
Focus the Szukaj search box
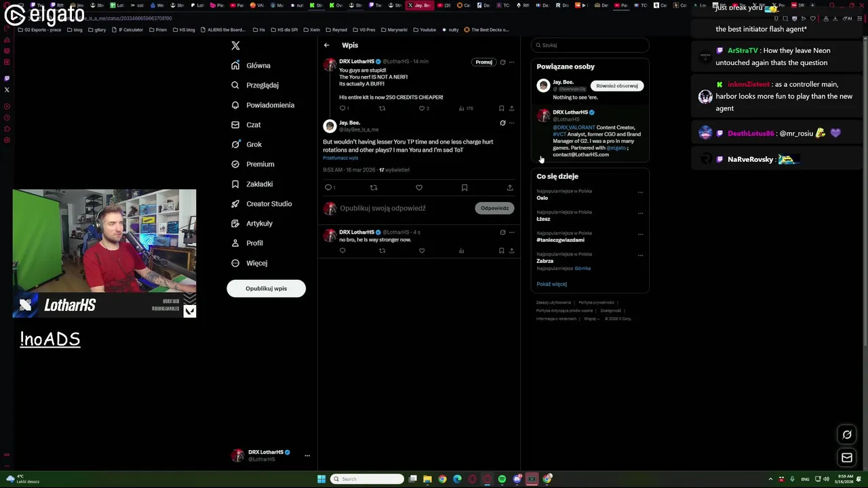coord(590,45)
